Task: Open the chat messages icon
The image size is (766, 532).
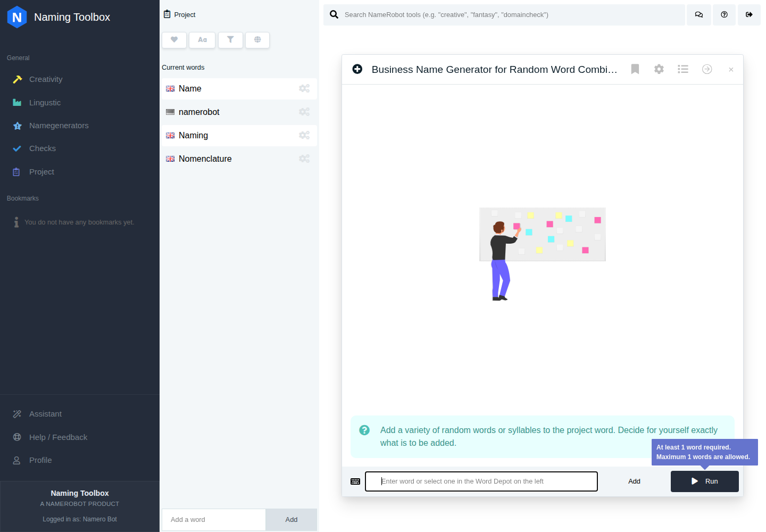Action: click(699, 15)
